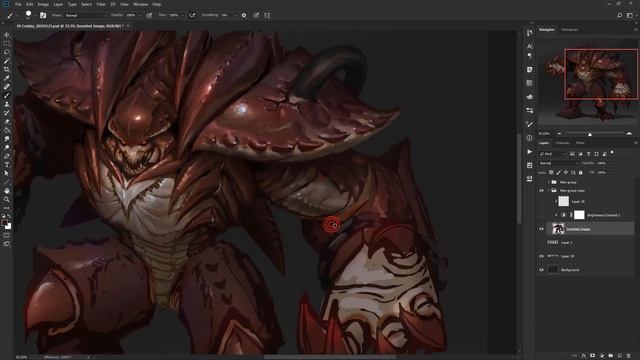Viewport: 640px width, 360px height.
Task: Open the Smoothing value dropdown
Action: click(235, 16)
